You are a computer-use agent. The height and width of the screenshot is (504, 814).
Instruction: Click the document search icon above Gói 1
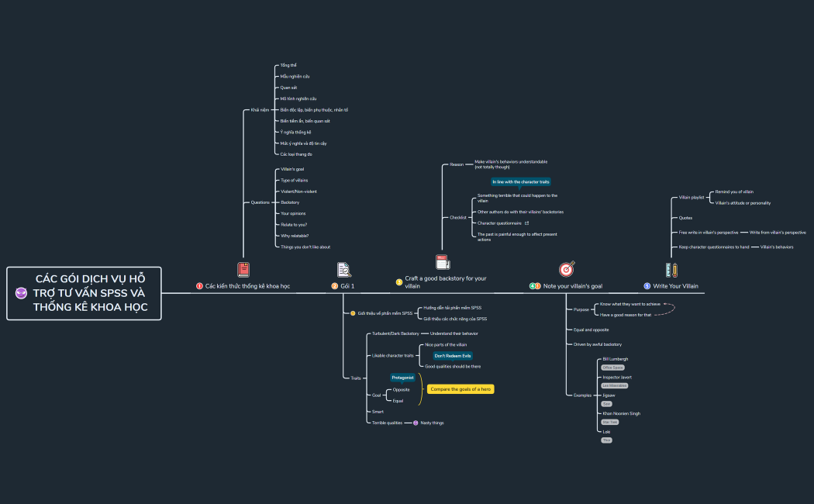click(x=343, y=269)
